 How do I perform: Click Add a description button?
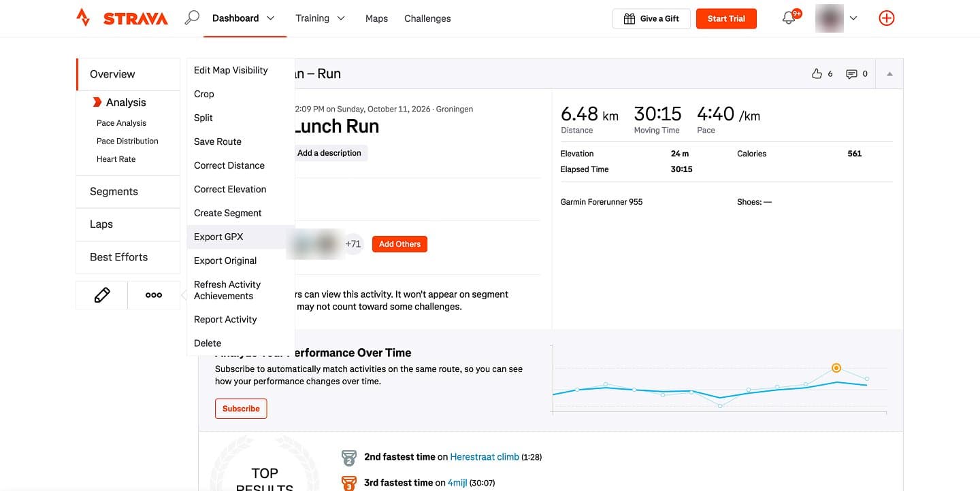pos(329,153)
